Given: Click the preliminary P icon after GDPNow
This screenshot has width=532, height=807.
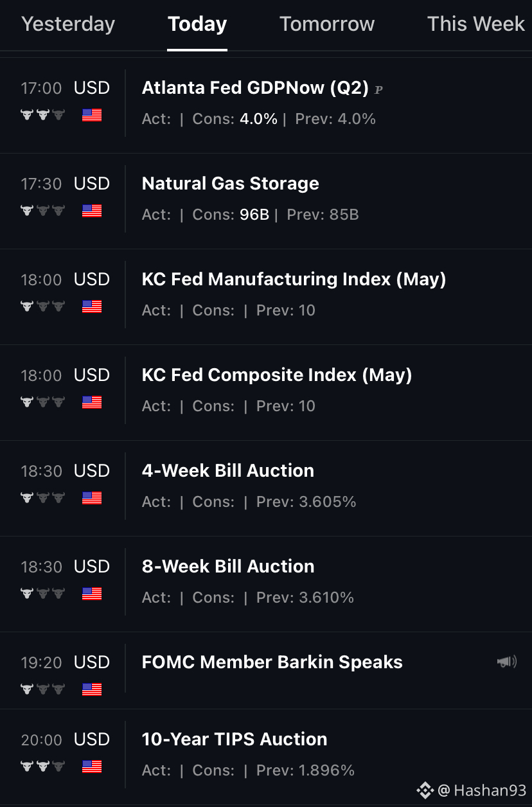Looking at the screenshot, I should tap(378, 90).
